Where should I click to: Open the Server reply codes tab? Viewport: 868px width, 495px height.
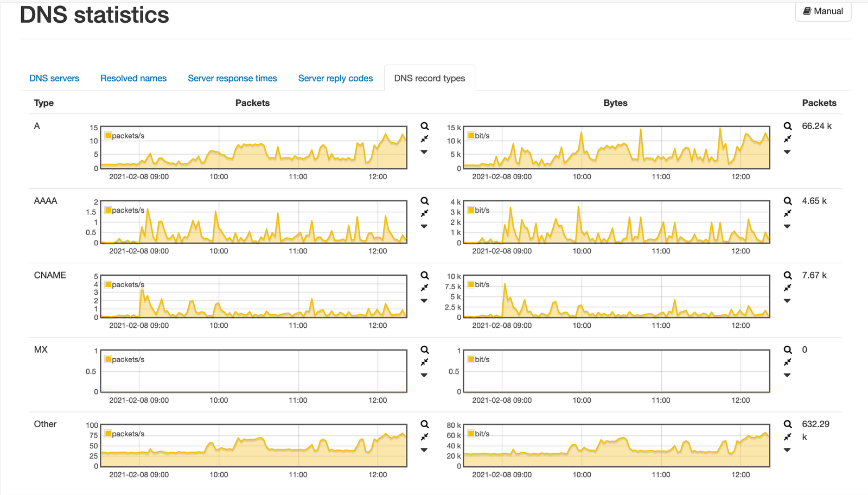click(x=335, y=78)
